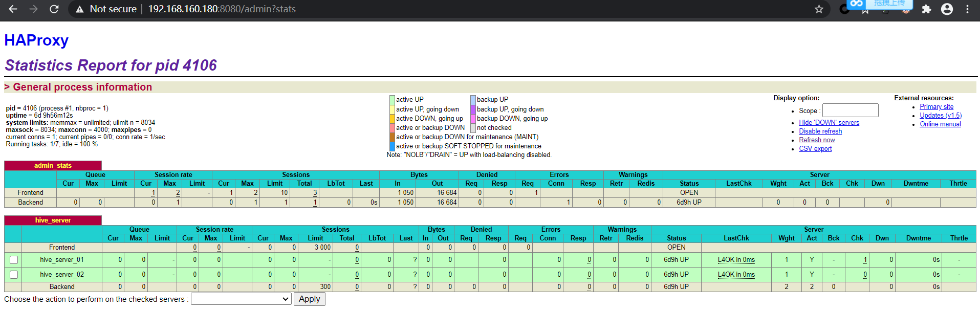Click the hive_server proxy title
Screen dimensions: 980x311
coord(53,220)
